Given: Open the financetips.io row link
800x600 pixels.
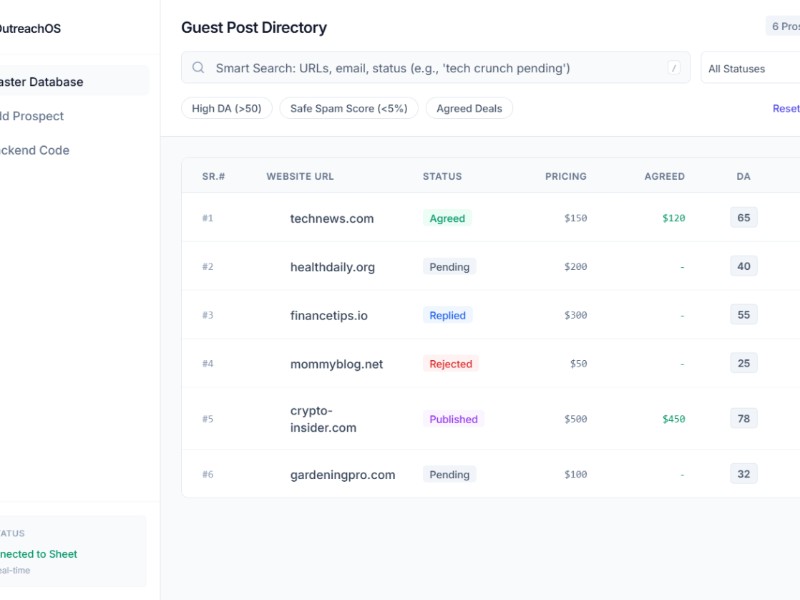Looking at the screenshot, I should [329, 315].
